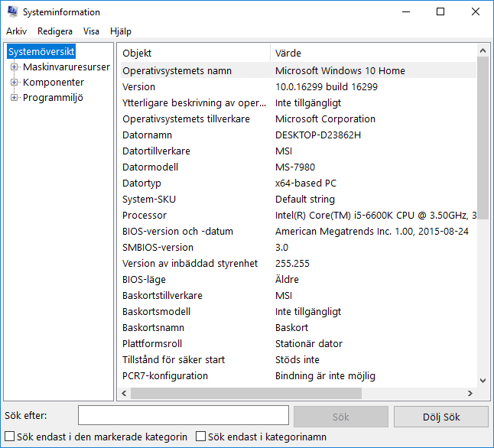Expand the Maskinvaruresurser tree node
The height and width of the screenshot is (448, 494).
14,67
